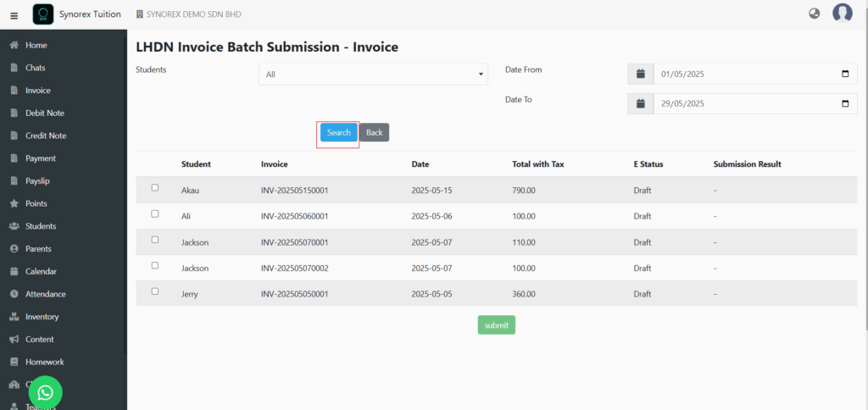The image size is (868, 410).
Task: Tick checkbox for Ali's invoice
Action: (155, 213)
